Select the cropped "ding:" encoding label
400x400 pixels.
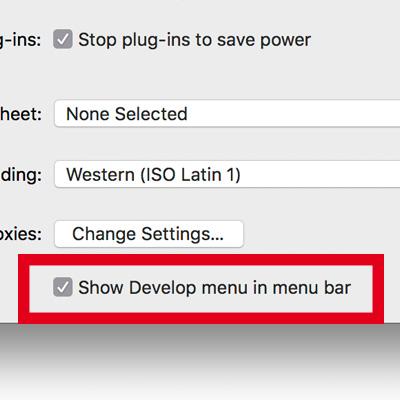pos(21,175)
